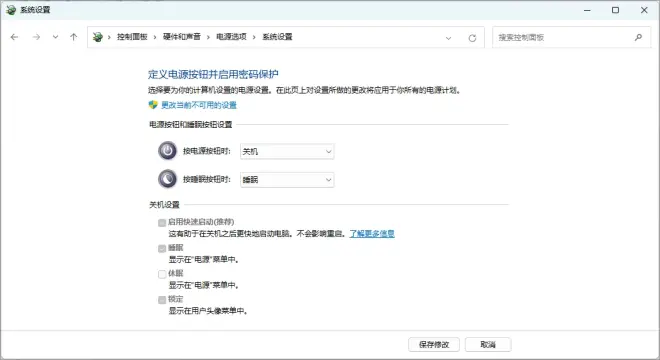Toggle 启用快速启动(推荐) checkbox

point(162,223)
